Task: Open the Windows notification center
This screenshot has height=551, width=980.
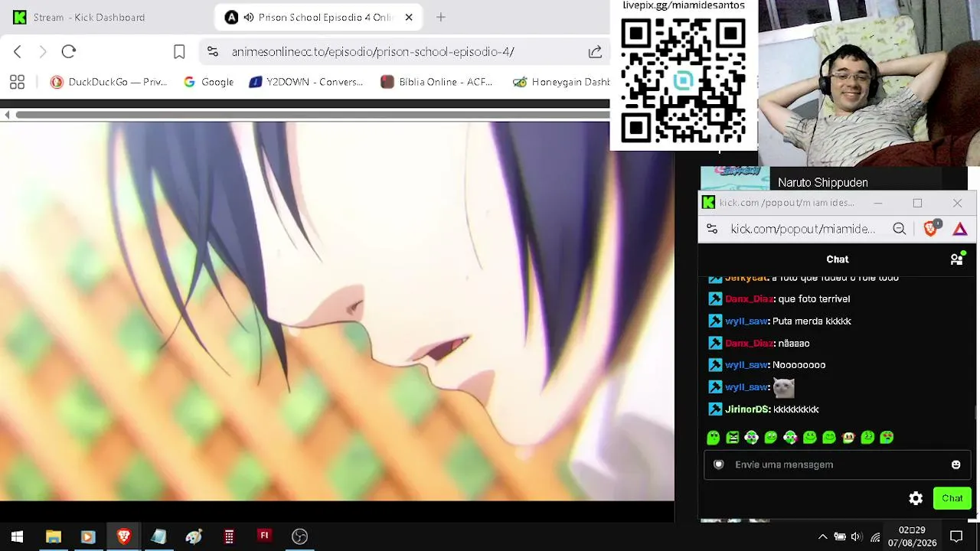Action: [956, 536]
